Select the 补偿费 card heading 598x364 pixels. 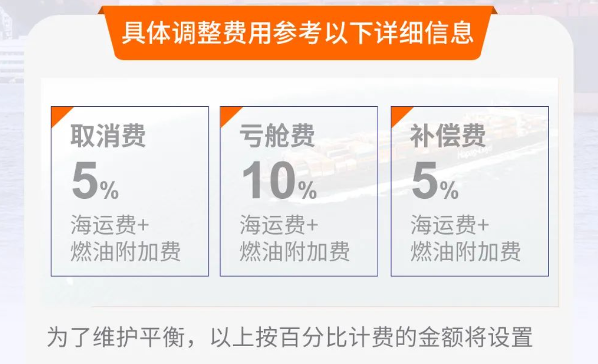448,136
